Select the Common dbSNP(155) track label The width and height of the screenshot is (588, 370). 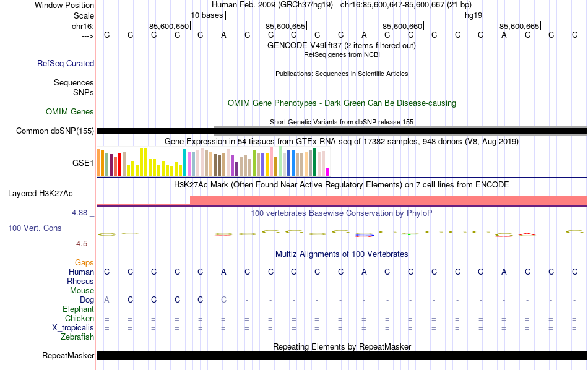click(x=54, y=131)
